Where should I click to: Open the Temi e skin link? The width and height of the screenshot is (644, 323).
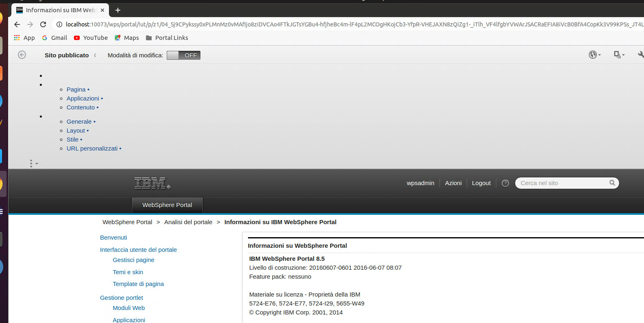coord(128,272)
